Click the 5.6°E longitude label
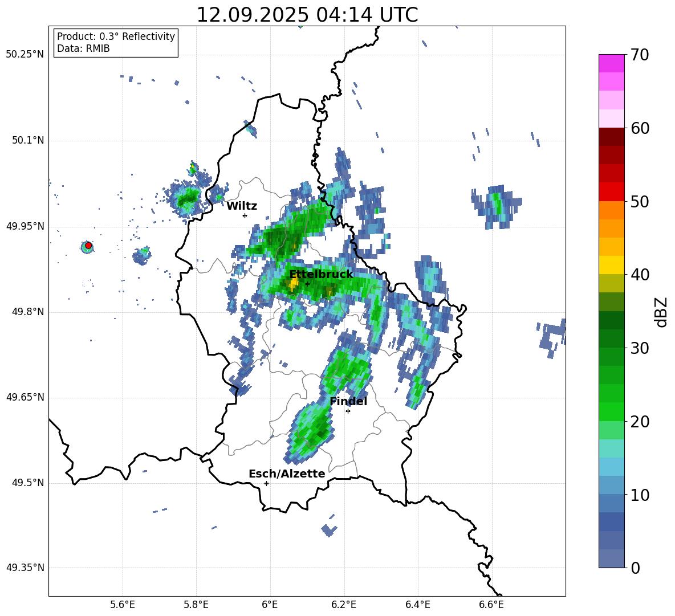The image size is (675, 616). 122,605
